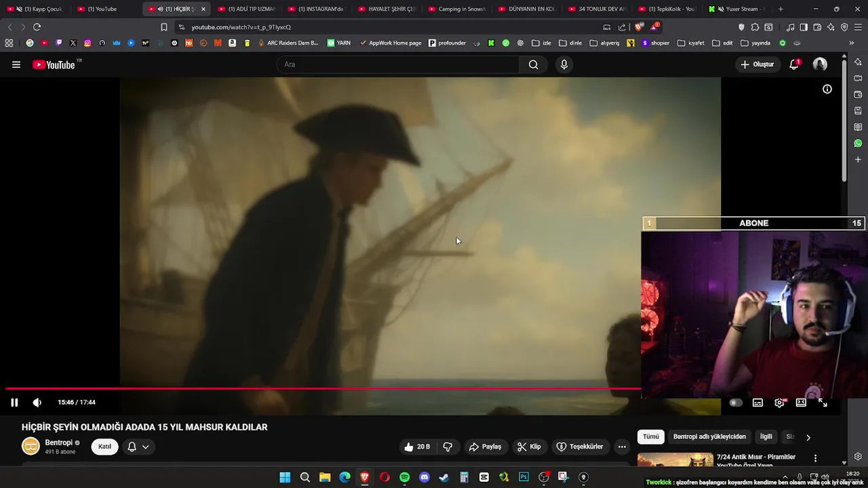
Task: Open the alışveriş bookmarks folder
Action: click(605, 43)
